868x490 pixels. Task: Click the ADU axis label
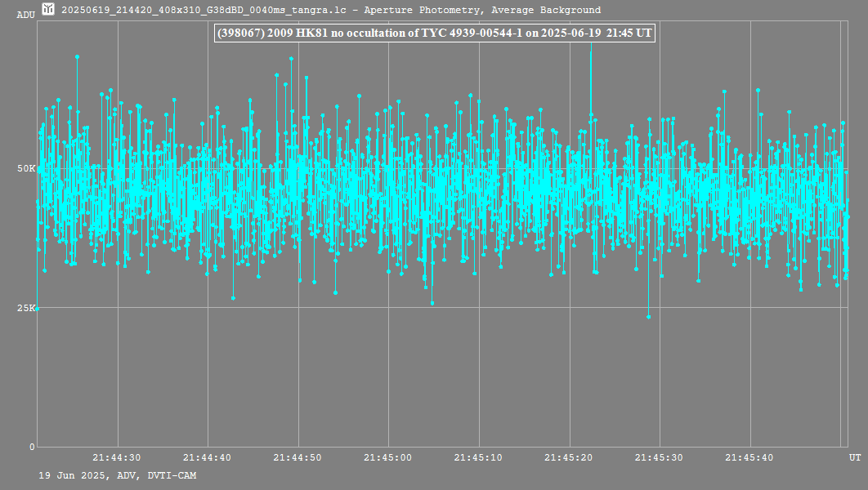coord(25,15)
